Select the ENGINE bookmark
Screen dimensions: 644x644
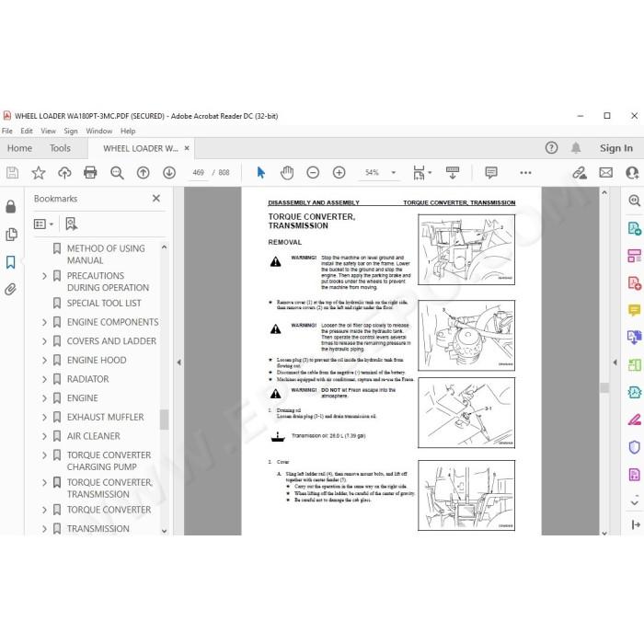83,398
